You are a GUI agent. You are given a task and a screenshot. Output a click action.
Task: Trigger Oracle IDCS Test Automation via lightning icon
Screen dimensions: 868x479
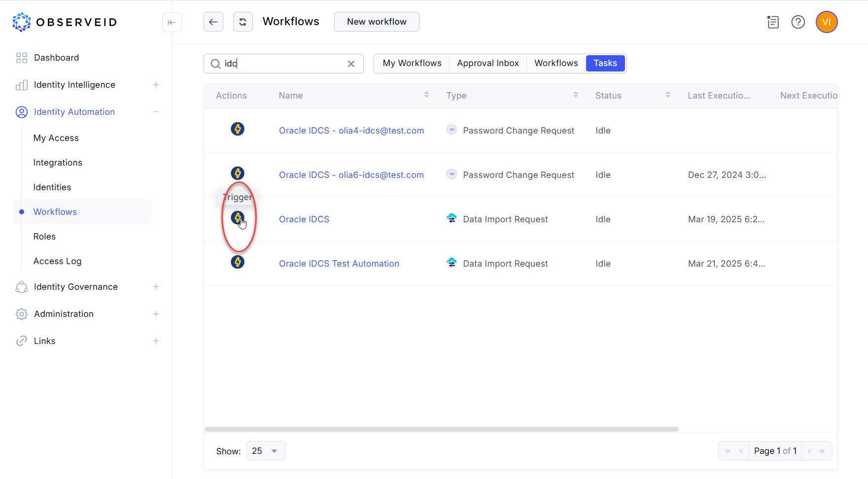point(238,262)
